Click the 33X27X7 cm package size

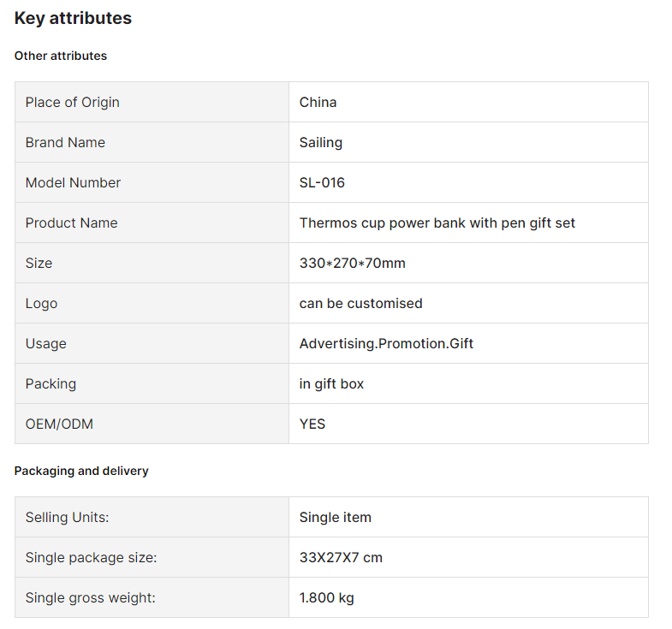point(341,557)
